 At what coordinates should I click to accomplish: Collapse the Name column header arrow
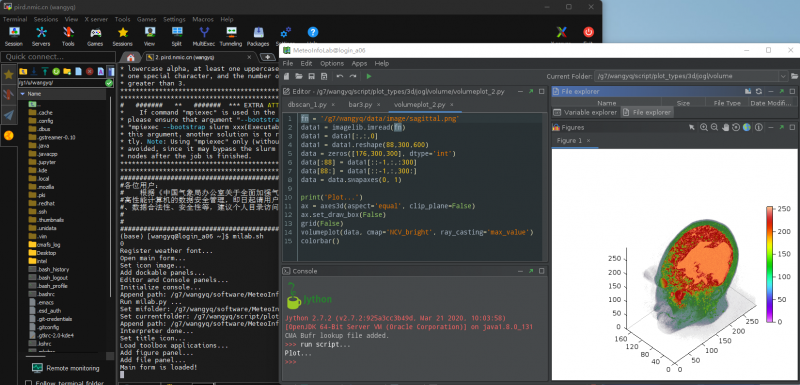(22, 94)
